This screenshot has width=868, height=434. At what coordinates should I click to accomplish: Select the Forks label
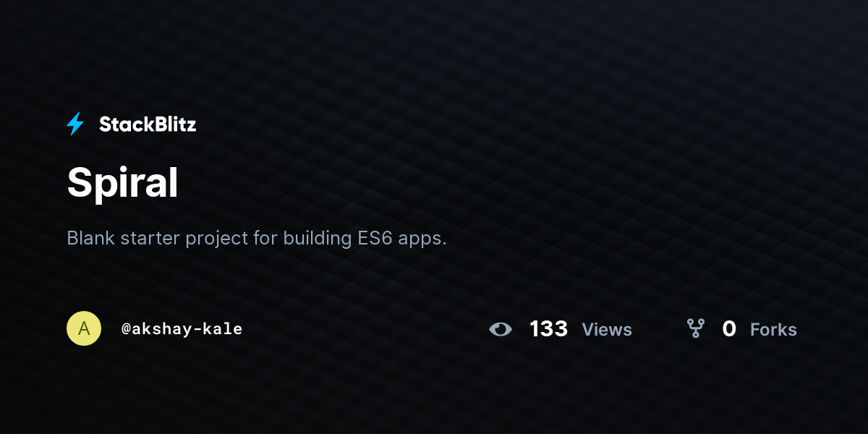(x=773, y=330)
